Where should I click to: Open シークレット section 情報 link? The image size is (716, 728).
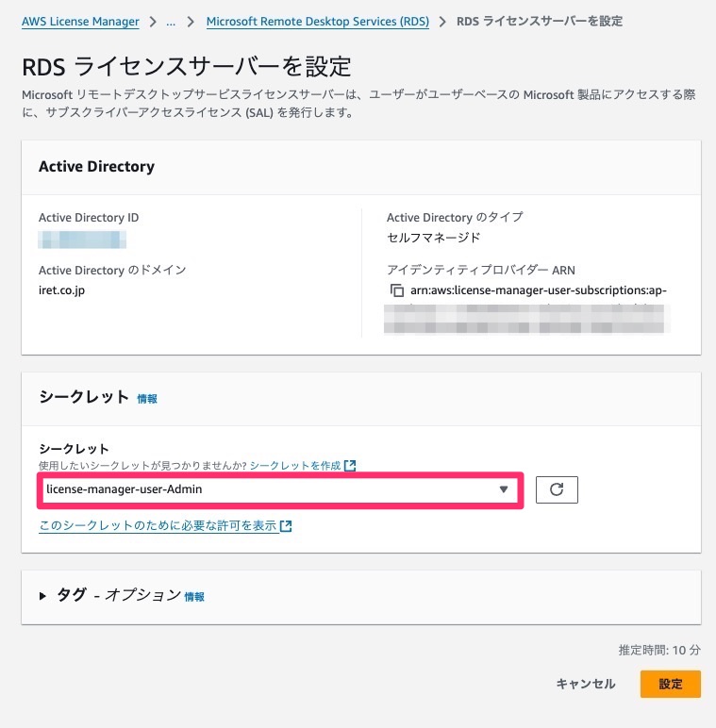(147, 399)
